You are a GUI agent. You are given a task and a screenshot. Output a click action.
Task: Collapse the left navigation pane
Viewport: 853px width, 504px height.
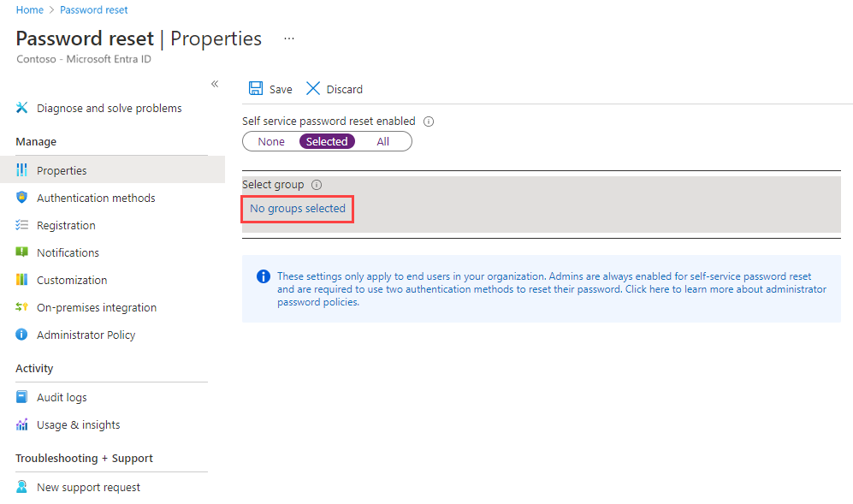(x=215, y=84)
